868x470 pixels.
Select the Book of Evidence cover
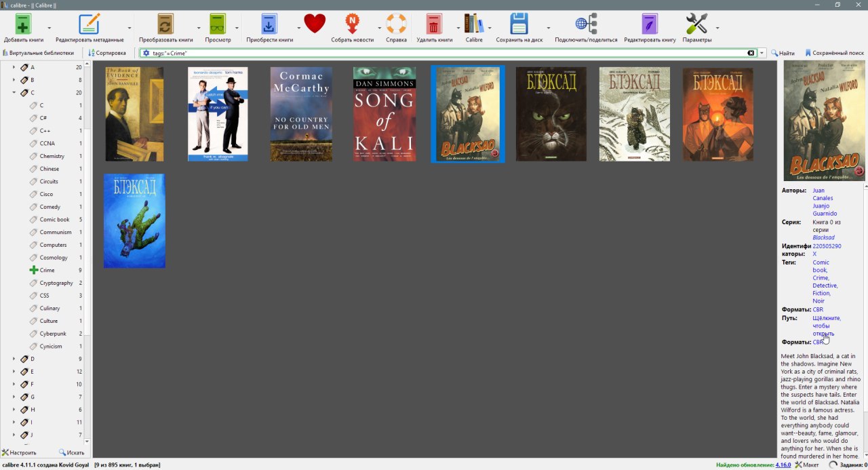pyautogui.click(x=134, y=114)
